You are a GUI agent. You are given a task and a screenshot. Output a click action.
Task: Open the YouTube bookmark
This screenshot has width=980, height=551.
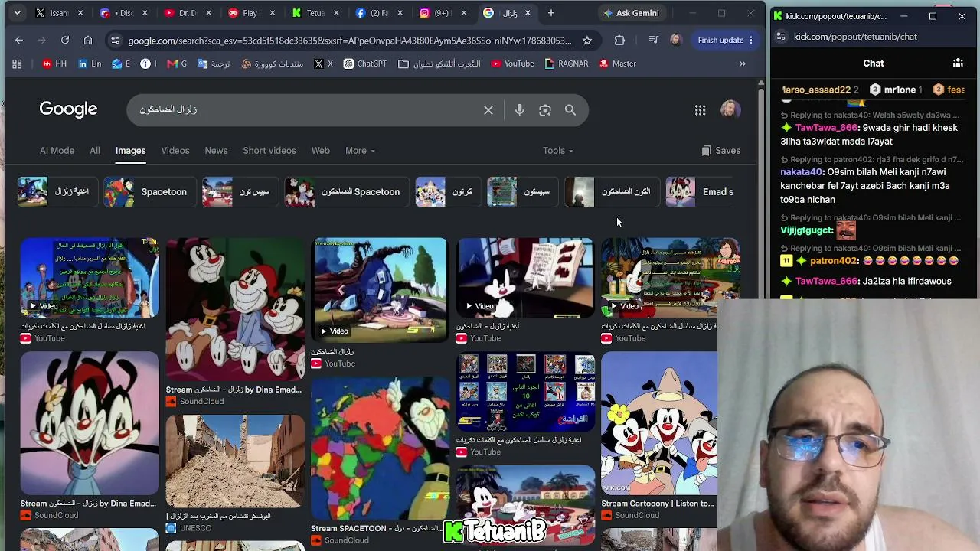click(x=512, y=64)
